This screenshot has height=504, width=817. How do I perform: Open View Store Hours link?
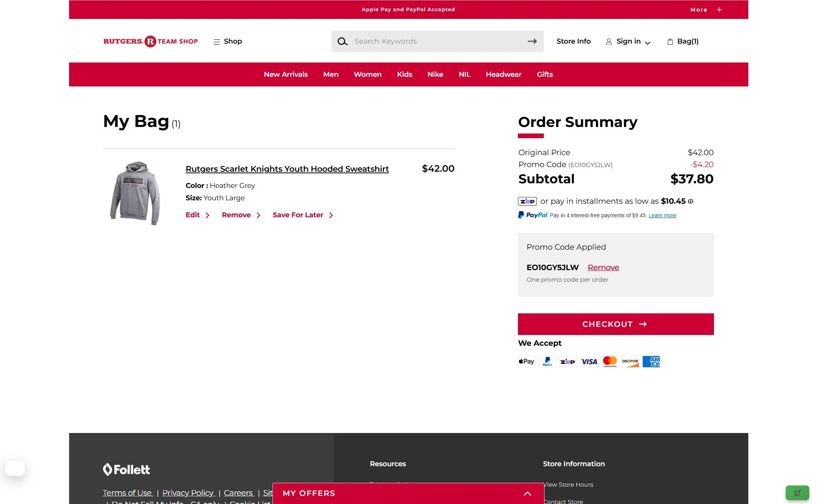[x=568, y=485]
